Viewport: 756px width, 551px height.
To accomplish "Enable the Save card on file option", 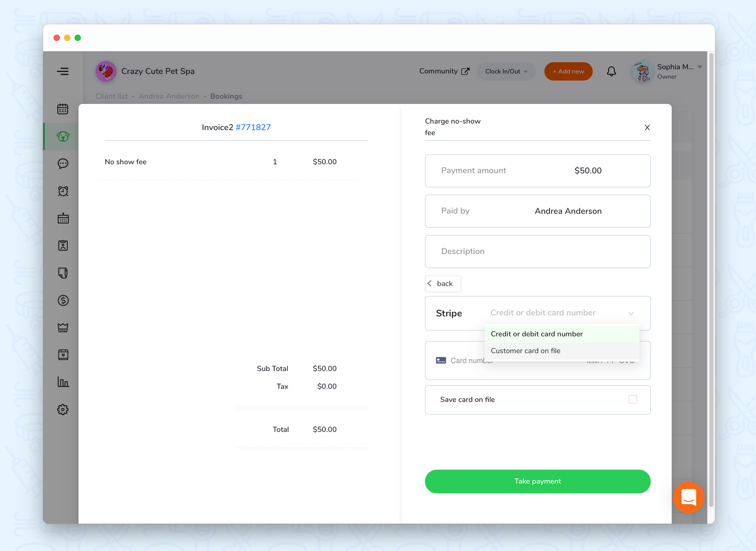I will tap(633, 400).
